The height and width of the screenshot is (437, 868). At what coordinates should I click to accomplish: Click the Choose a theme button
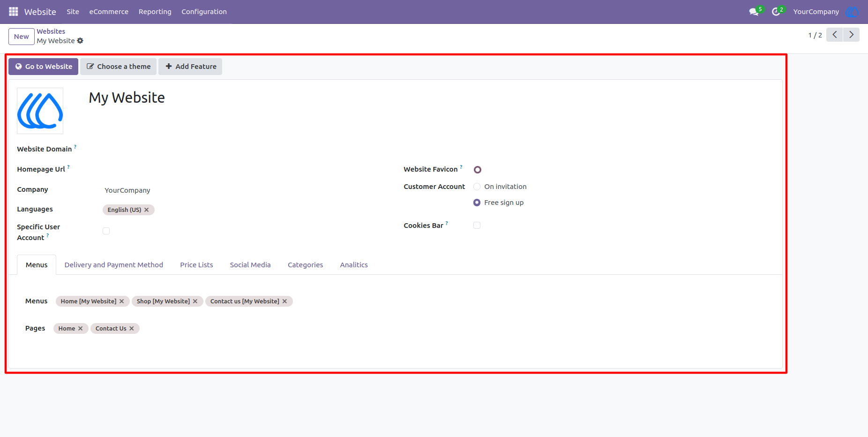tap(119, 67)
